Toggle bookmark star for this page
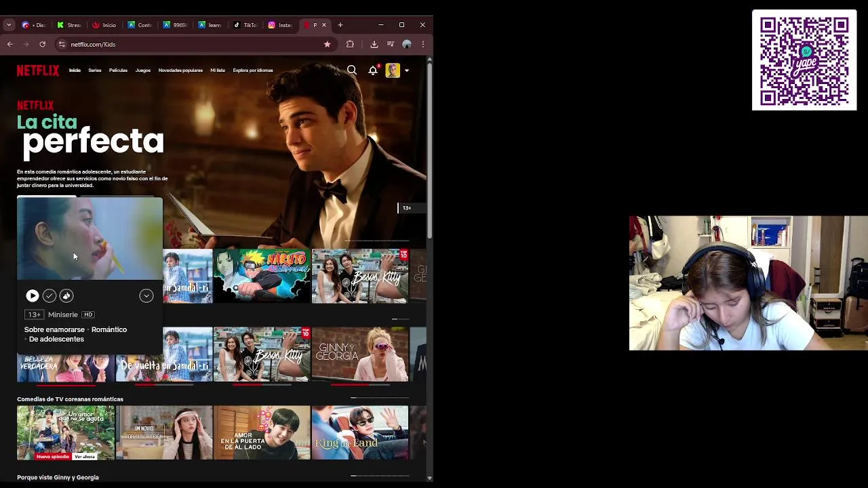 pyautogui.click(x=327, y=44)
